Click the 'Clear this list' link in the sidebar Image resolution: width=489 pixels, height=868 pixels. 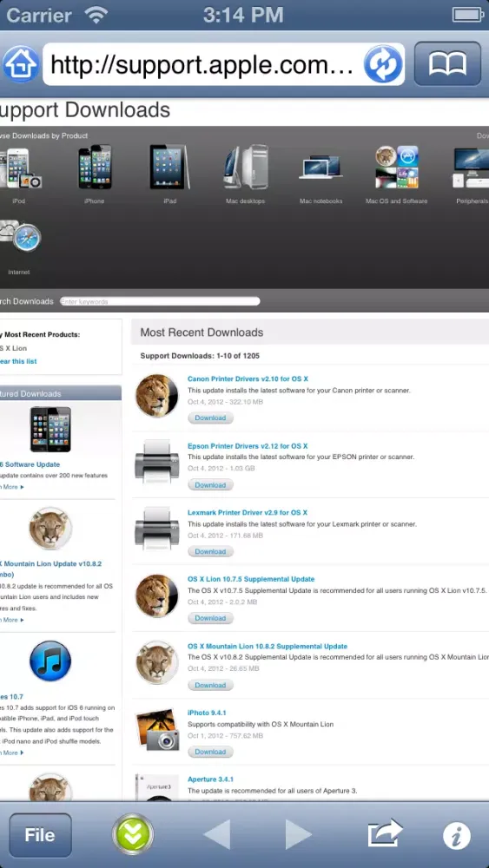tap(18, 361)
